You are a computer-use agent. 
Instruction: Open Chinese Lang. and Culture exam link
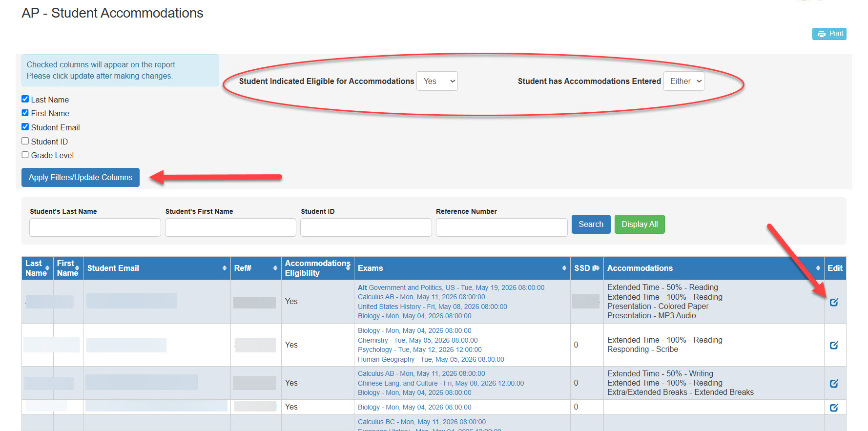click(441, 383)
